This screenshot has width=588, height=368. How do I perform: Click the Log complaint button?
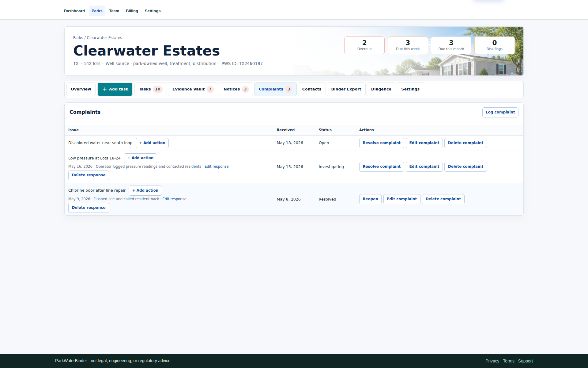pos(500,112)
